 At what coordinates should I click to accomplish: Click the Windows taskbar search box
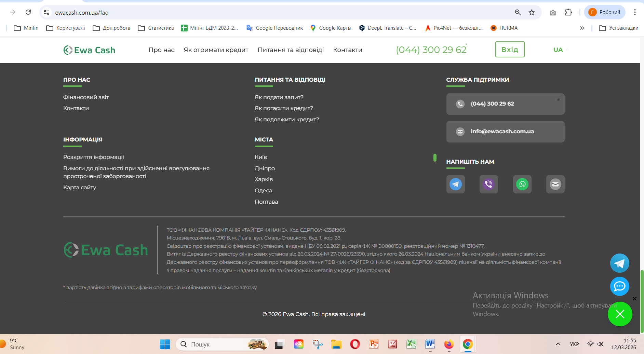click(x=222, y=344)
